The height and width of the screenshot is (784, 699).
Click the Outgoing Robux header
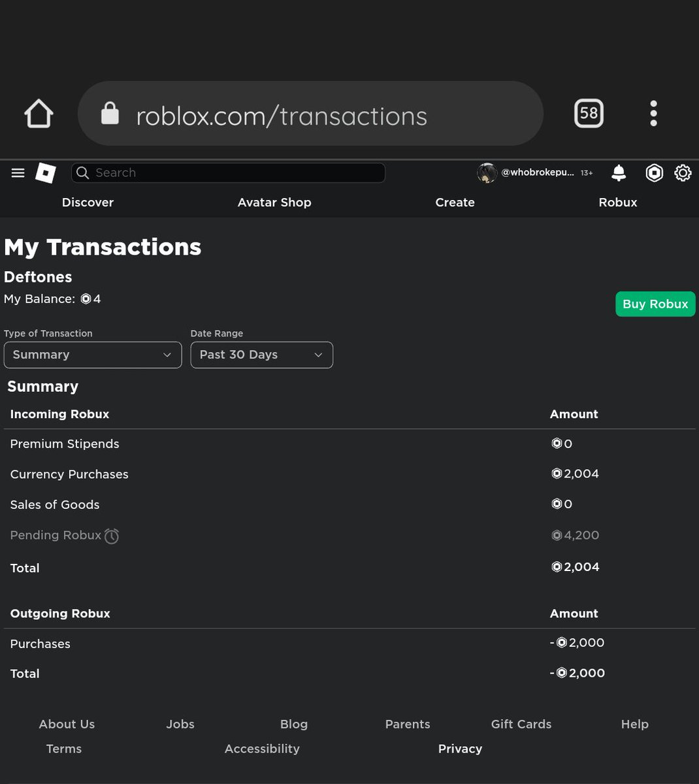click(60, 613)
